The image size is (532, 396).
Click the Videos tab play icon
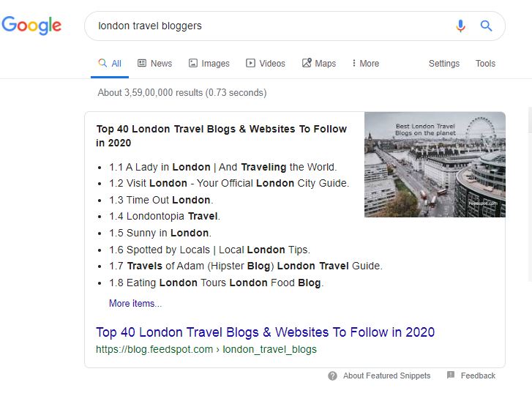(x=250, y=63)
